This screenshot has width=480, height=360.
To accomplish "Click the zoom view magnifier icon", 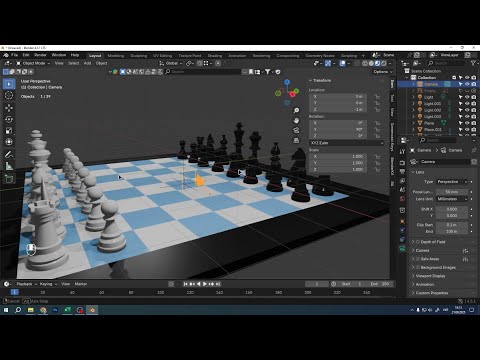I will pos(296,110).
